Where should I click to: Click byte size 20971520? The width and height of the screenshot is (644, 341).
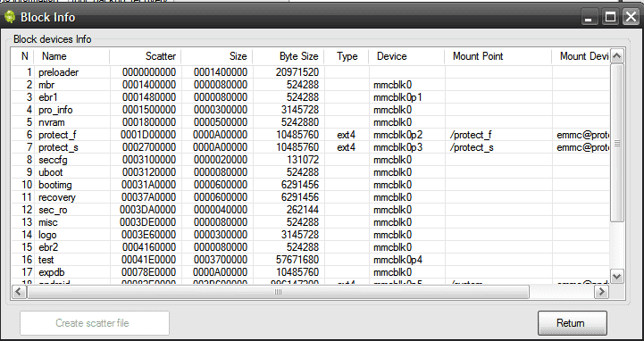click(x=297, y=72)
